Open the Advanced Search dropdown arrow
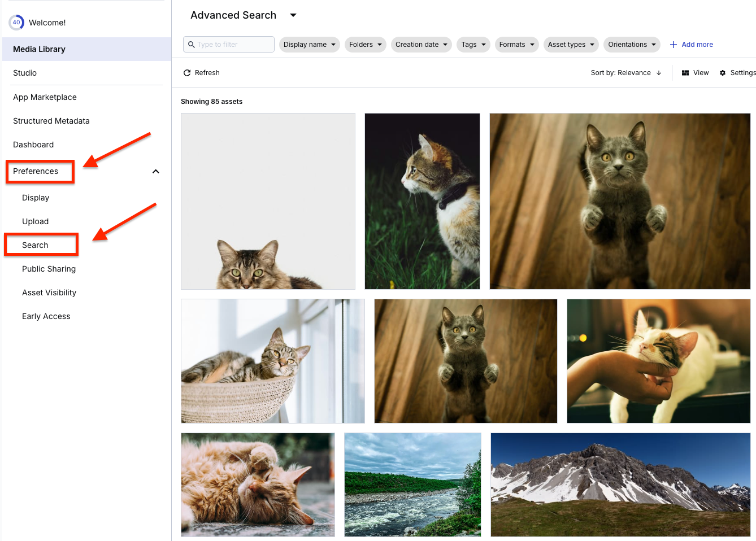756x541 pixels. click(293, 15)
